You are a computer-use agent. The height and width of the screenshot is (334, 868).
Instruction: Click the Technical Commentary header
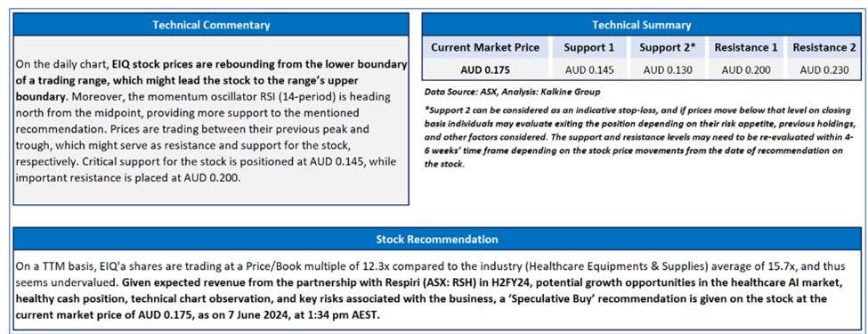click(211, 25)
